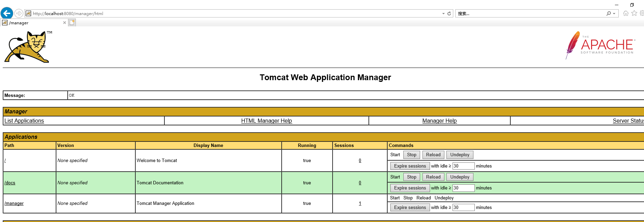
Task: Open the /manager application path link
Action: click(14, 203)
